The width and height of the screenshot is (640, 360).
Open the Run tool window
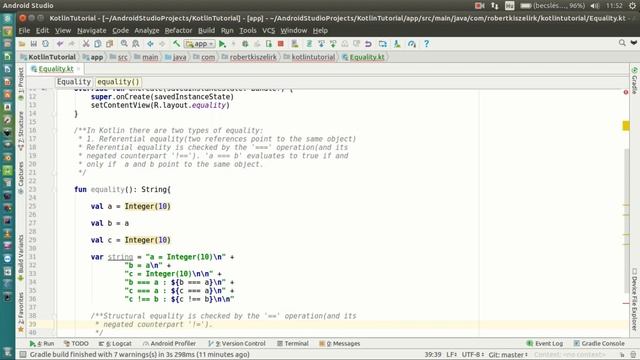coord(42,344)
